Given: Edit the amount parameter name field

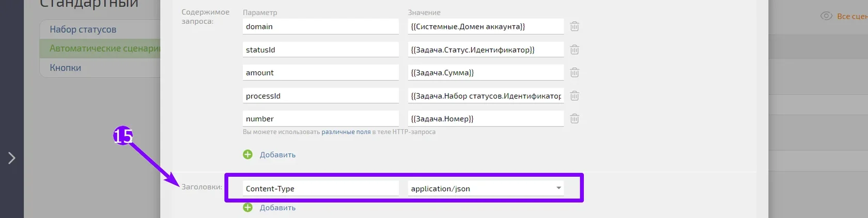Looking at the screenshot, I should (x=321, y=72).
